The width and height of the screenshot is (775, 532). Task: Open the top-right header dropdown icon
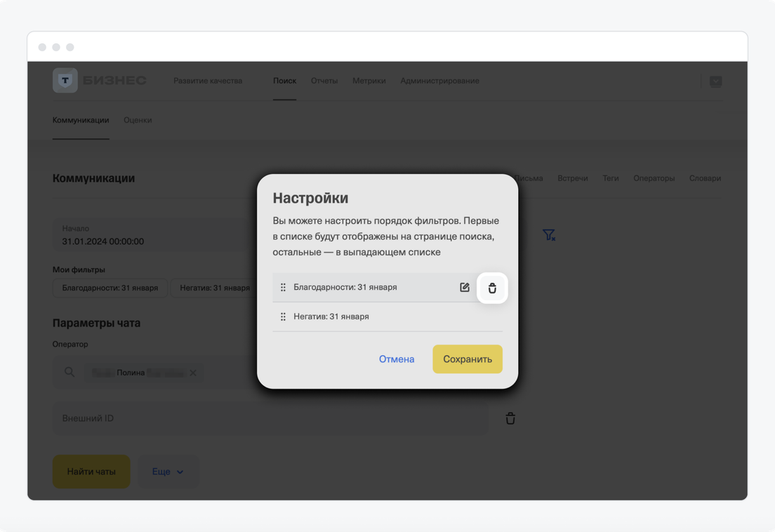pyautogui.click(x=715, y=81)
